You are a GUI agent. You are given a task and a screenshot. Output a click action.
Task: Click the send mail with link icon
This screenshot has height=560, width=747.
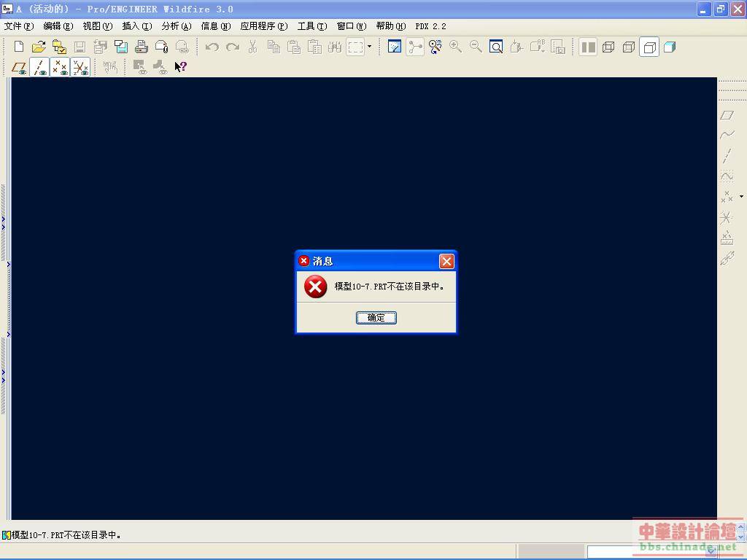[x=182, y=47]
